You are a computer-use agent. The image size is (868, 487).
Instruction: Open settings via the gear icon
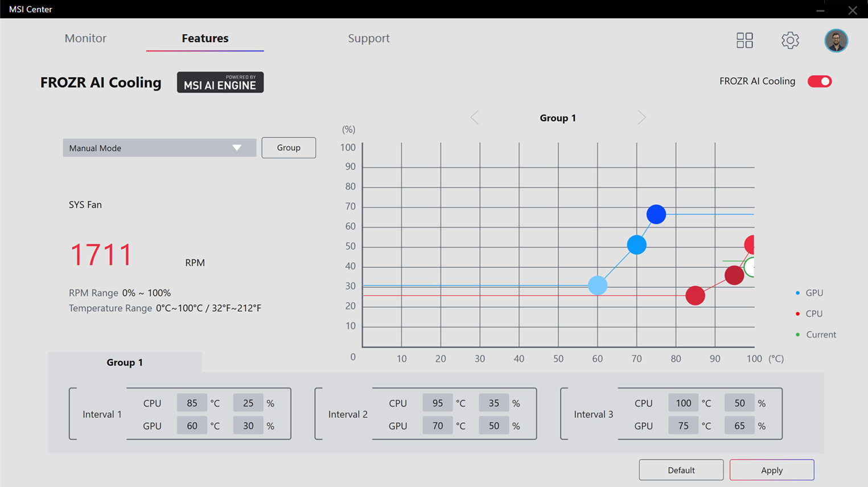(790, 40)
